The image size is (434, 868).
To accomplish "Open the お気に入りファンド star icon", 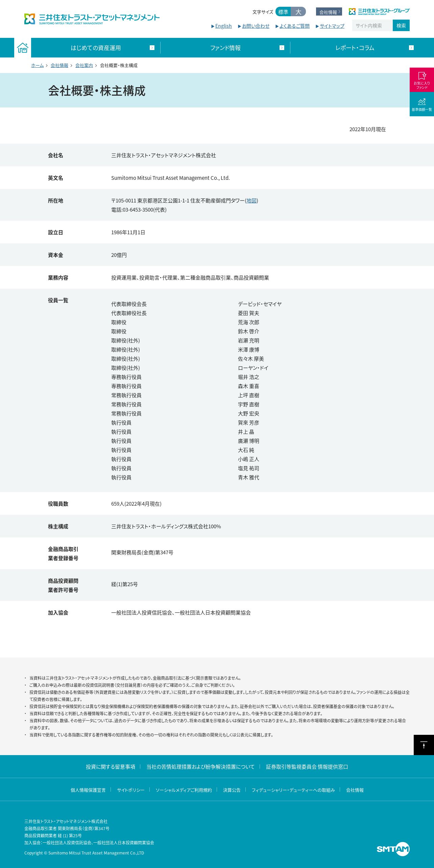I will point(422,80).
